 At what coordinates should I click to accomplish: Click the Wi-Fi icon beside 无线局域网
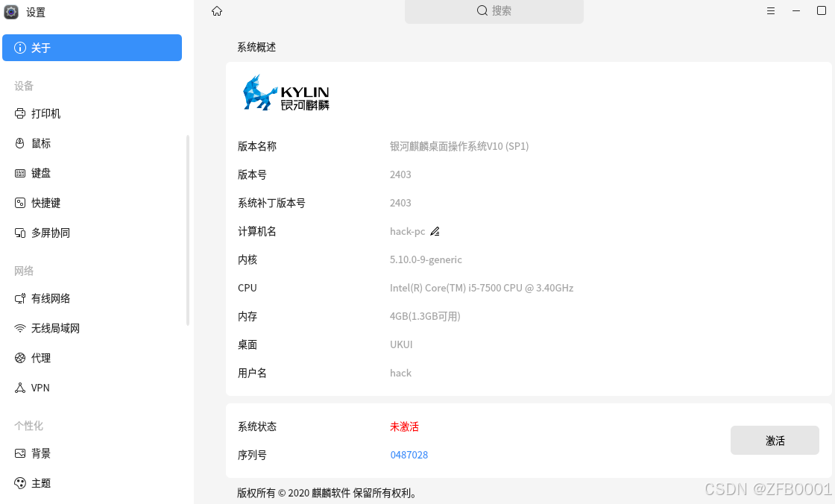[19, 328]
